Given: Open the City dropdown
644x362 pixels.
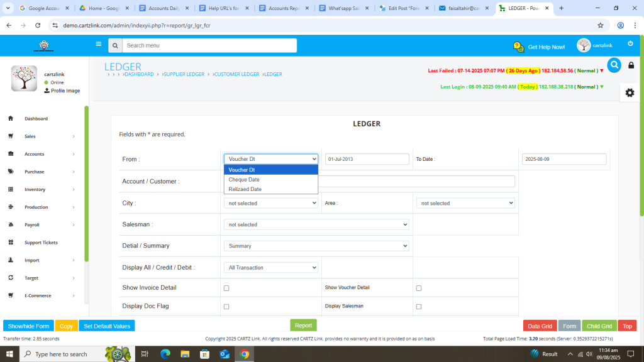Looking at the screenshot, I should coord(270,203).
